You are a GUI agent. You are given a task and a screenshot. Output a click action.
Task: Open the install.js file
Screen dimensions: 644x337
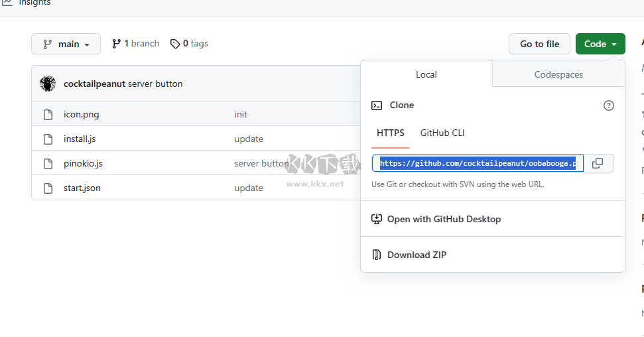click(x=80, y=139)
